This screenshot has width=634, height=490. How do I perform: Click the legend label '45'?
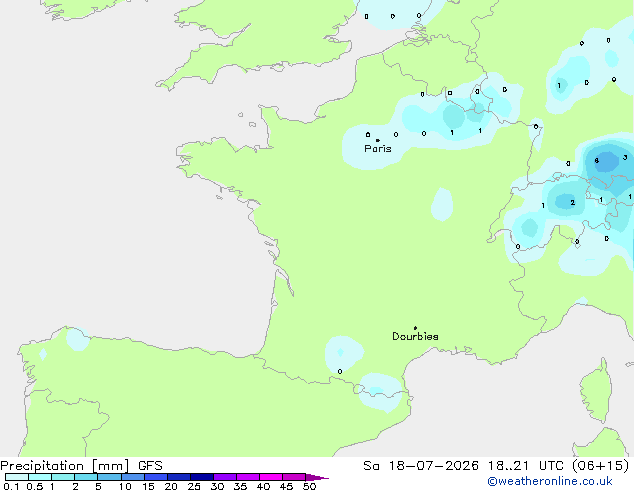(x=286, y=486)
